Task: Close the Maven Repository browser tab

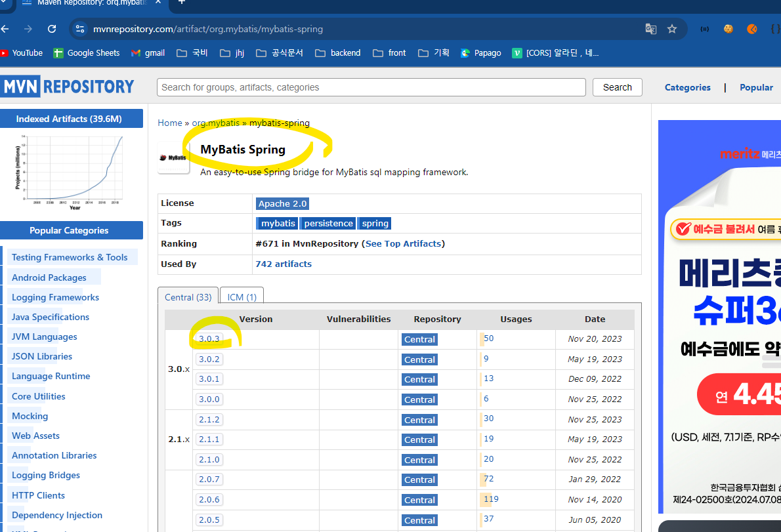Action: click(x=158, y=2)
